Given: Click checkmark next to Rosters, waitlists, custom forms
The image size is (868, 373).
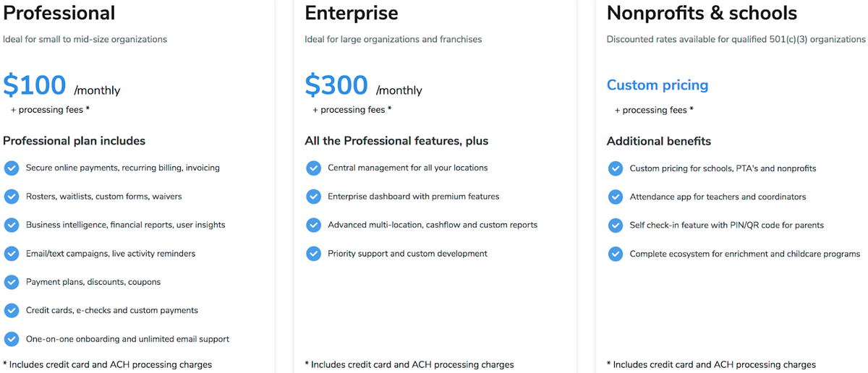Looking at the screenshot, I should (x=12, y=197).
